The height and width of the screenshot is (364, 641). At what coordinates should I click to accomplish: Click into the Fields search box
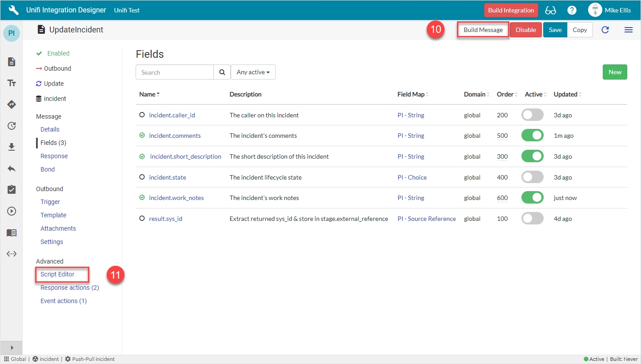(175, 72)
